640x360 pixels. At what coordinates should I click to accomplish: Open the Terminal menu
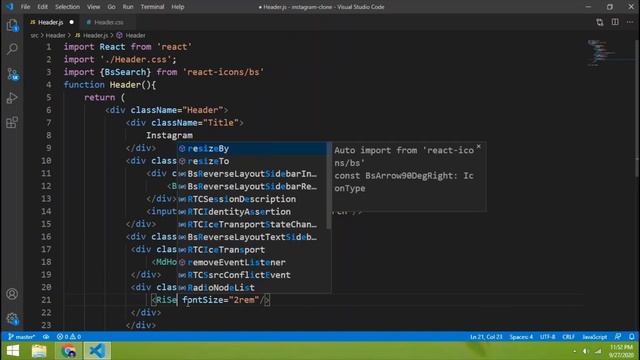pyautogui.click(x=152, y=7)
